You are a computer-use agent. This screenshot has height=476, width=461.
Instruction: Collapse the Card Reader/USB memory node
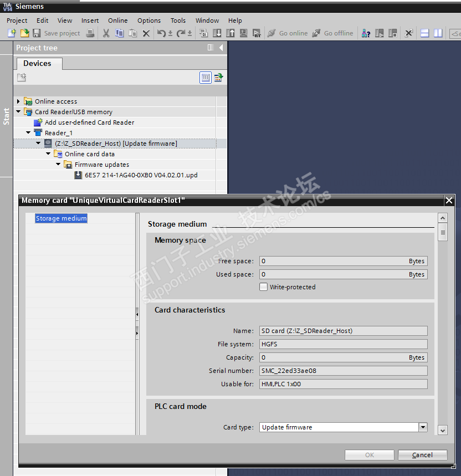tap(18, 111)
